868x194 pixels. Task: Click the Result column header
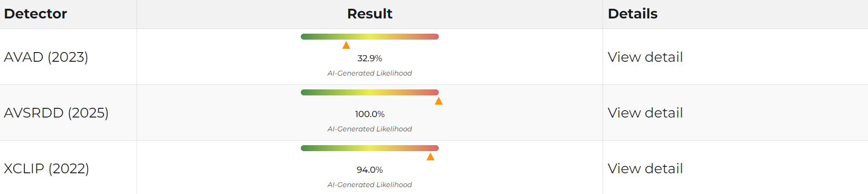pyautogui.click(x=369, y=14)
